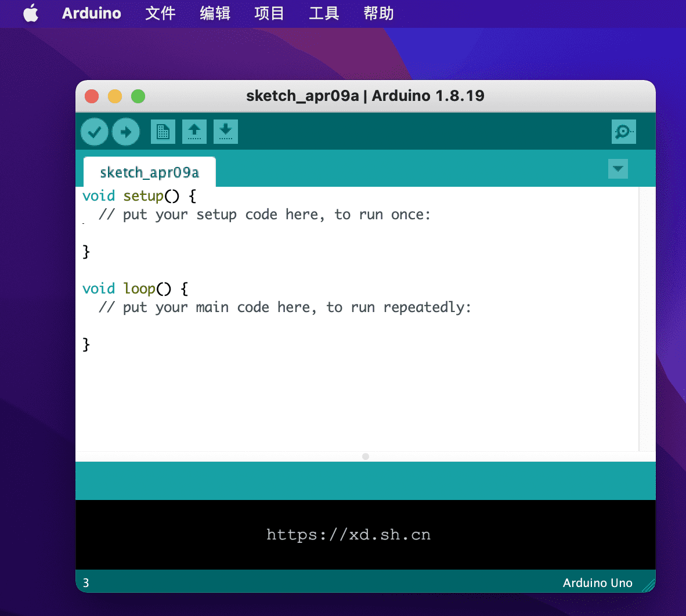Open the Apple menu
686x616 pixels.
[31, 13]
